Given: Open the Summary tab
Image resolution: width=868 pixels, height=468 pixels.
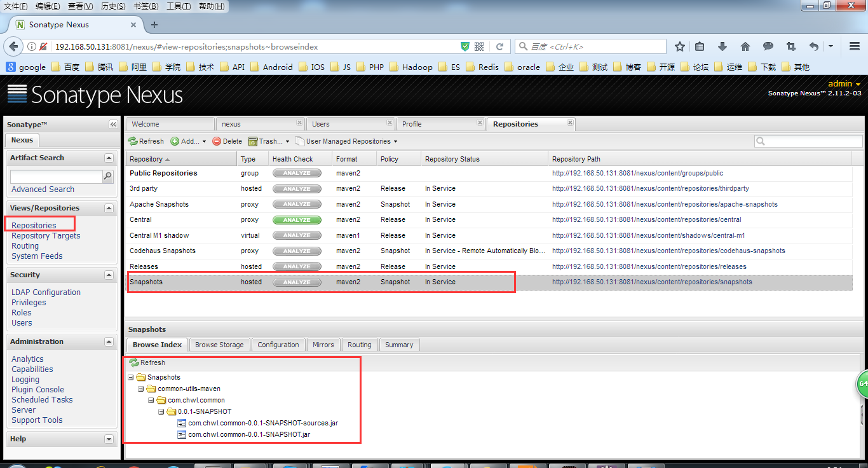Looking at the screenshot, I should coord(399,345).
